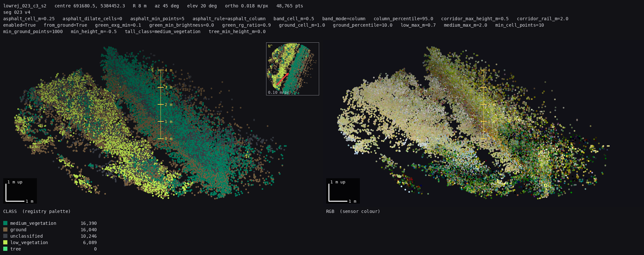Viewport: 644px width, 255px height.
Task: Click the overview minimap thumbnail
Action: point(292,69)
